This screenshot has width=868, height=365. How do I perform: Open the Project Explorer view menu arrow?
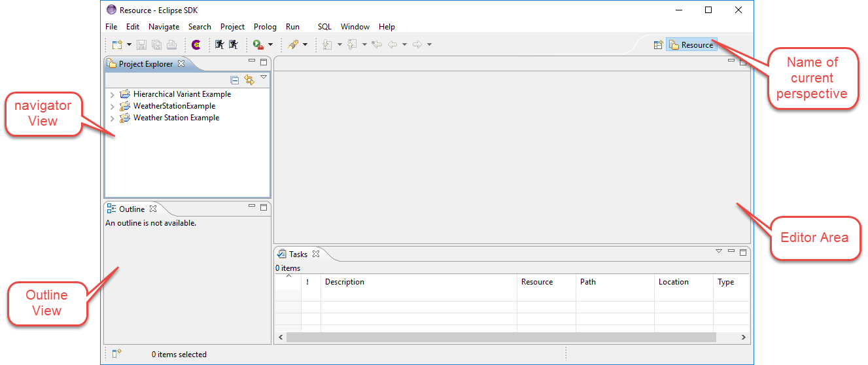pyautogui.click(x=264, y=77)
